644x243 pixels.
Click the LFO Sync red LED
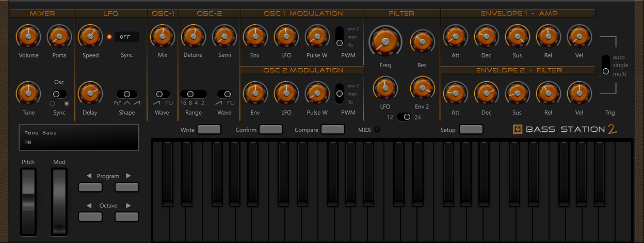pos(109,37)
